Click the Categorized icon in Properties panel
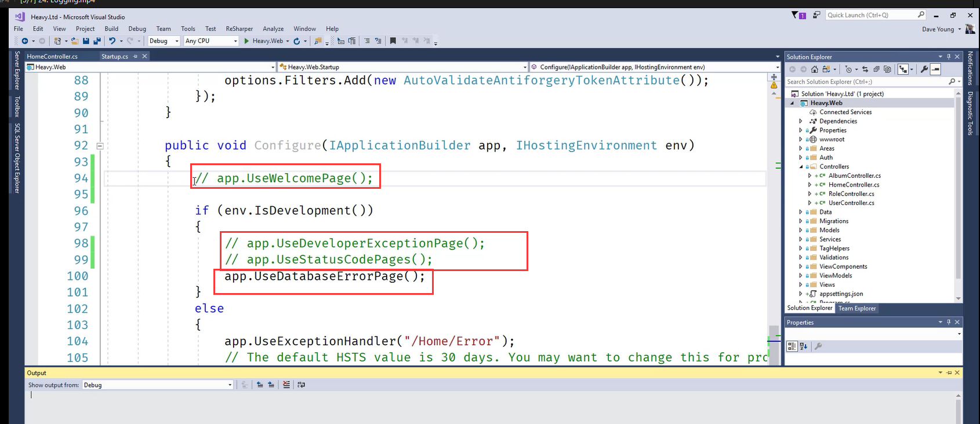 792,346
